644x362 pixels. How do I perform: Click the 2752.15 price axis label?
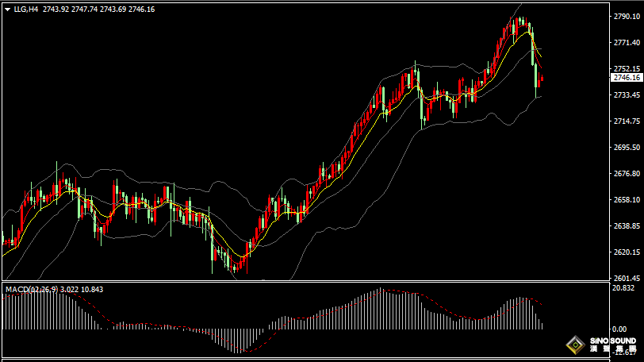[627, 68]
